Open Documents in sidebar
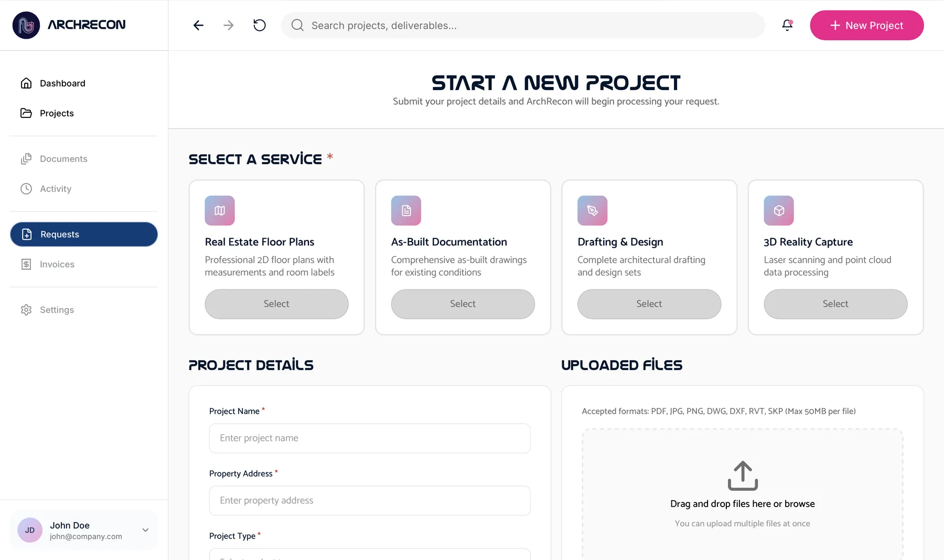Screen dimensions: 944x560 pos(84,159)
